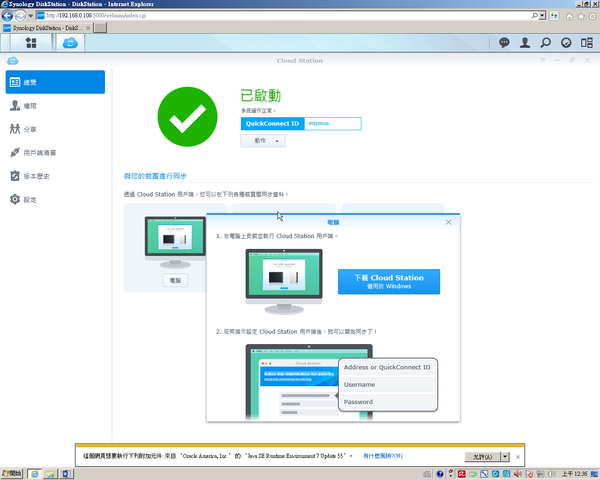Select the Cloud Station taskbar icon

[x=70, y=42]
